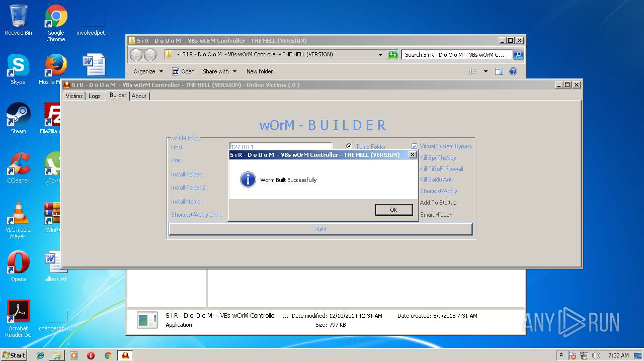Open the Organize dropdown menu
Screen dimensions: 644x362
click(148, 71)
